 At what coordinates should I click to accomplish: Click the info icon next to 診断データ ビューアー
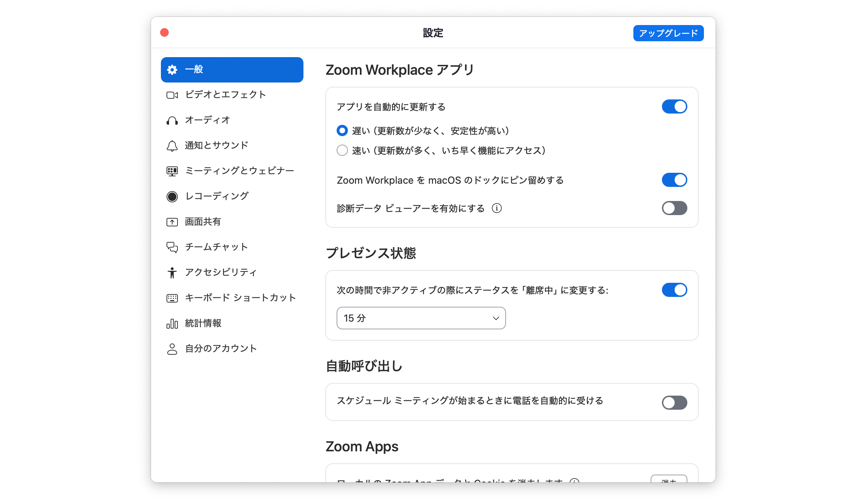497,208
